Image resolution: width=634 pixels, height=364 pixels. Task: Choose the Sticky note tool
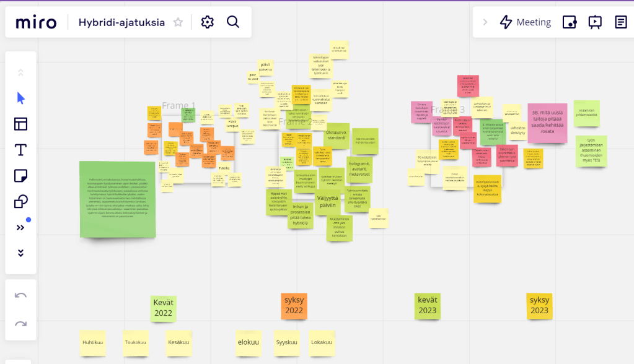click(20, 176)
